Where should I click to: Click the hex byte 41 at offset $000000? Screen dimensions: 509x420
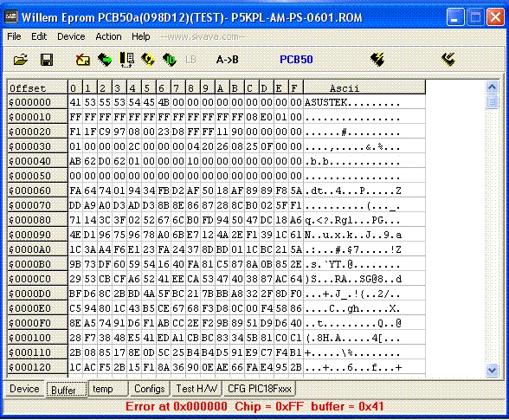[x=75, y=102]
